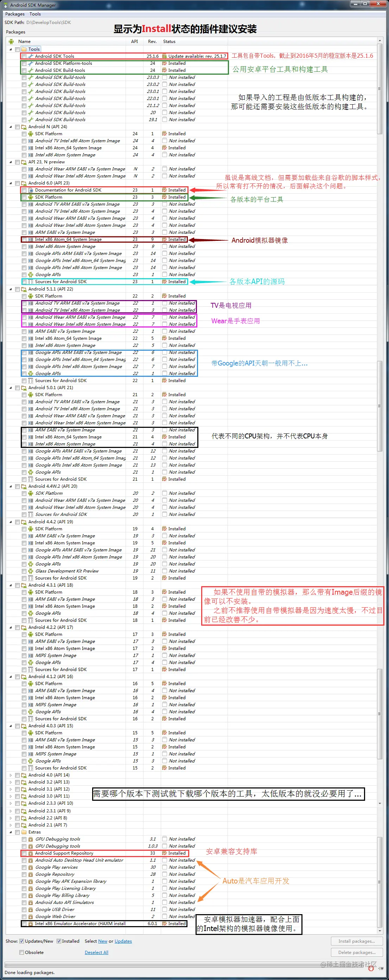Click the Google Play services icon
The width and height of the screenshot is (389, 980).
(31, 867)
